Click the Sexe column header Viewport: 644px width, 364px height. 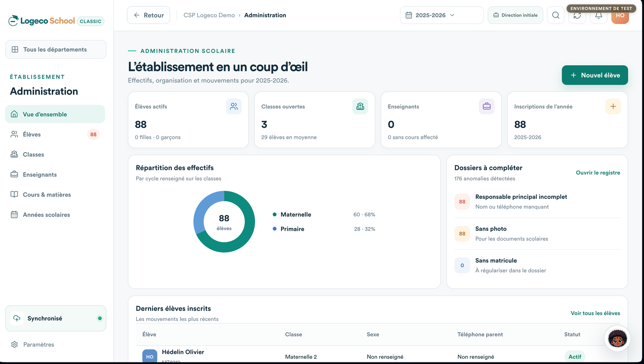[x=373, y=335]
